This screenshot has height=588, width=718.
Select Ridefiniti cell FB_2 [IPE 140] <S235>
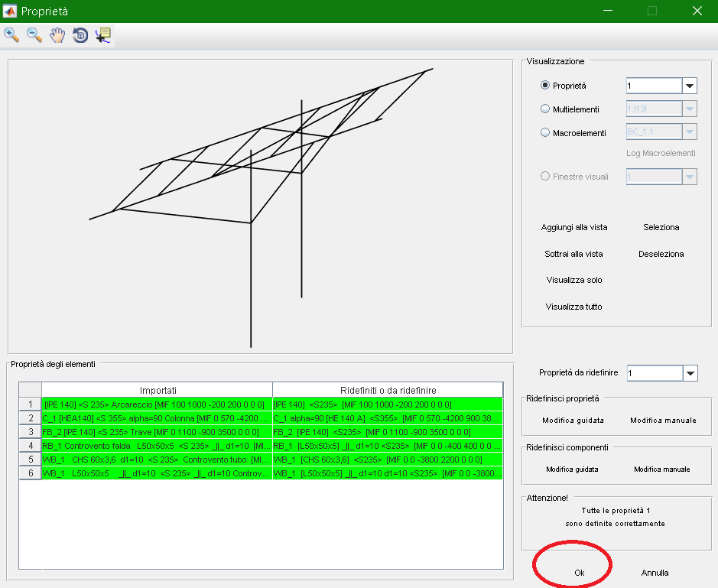(388, 432)
